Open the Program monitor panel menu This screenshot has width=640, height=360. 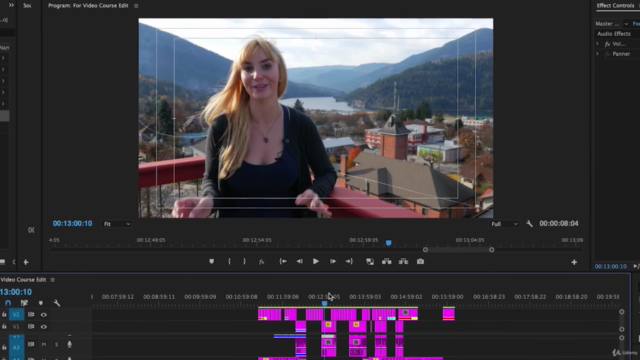(136, 6)
